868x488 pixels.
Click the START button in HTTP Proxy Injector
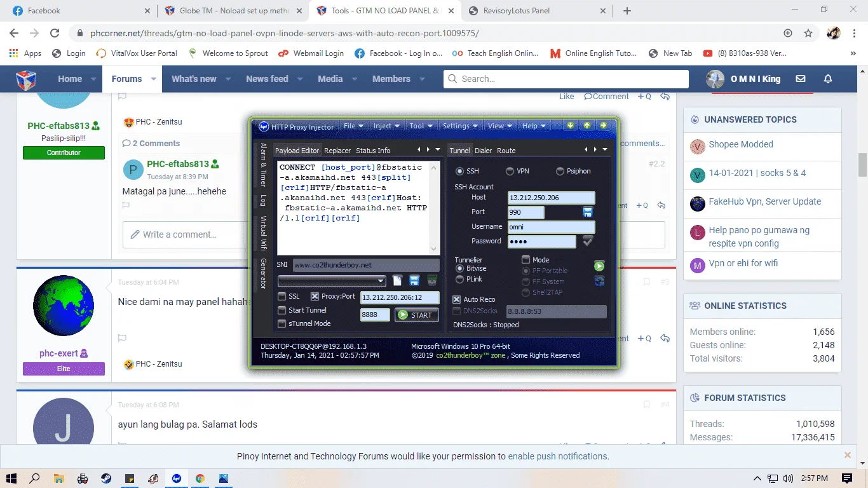pyautogui.click(x=417, y=315)
